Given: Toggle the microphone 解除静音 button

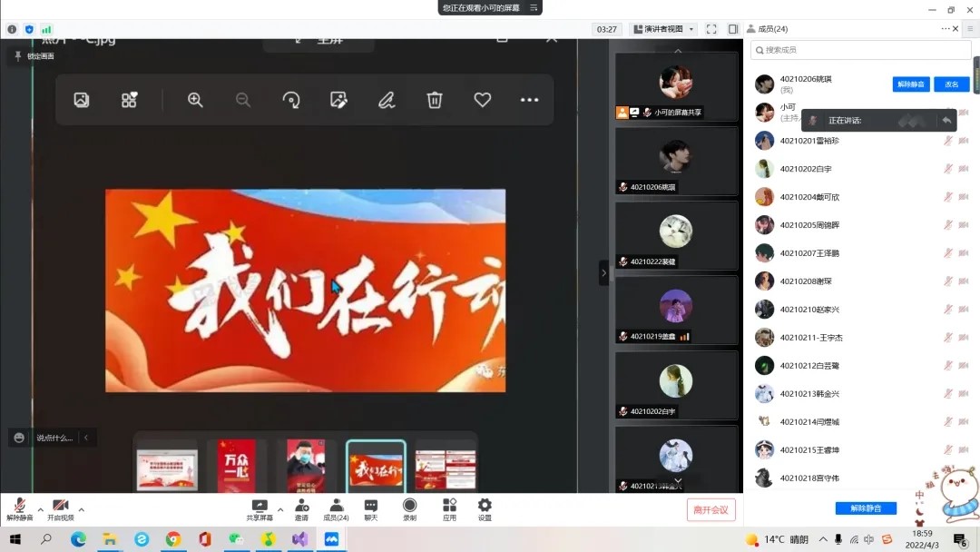Looking at the screenshot, I should (x=19, y=508).
